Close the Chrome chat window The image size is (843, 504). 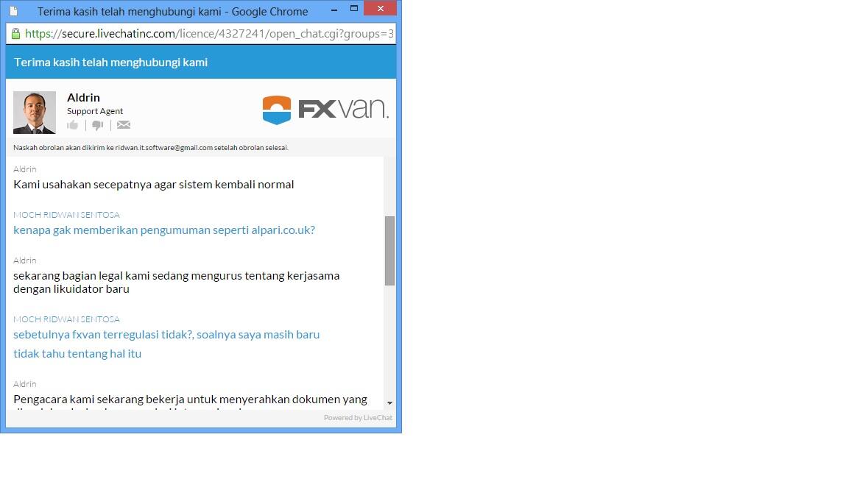pyautogui.click(x=380, y=8)
